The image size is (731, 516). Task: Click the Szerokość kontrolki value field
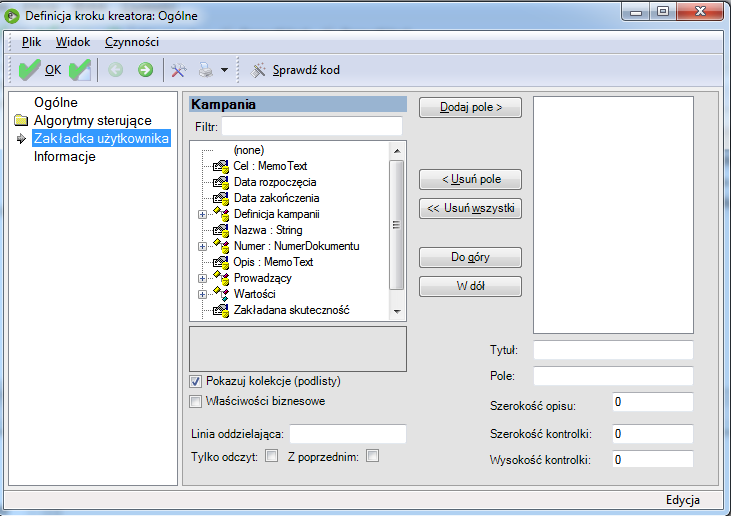653,434
